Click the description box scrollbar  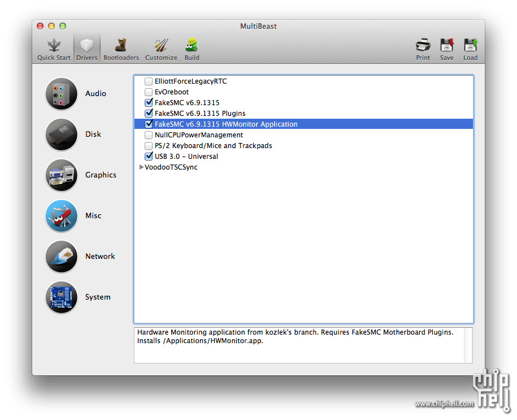tap(468, 345)
